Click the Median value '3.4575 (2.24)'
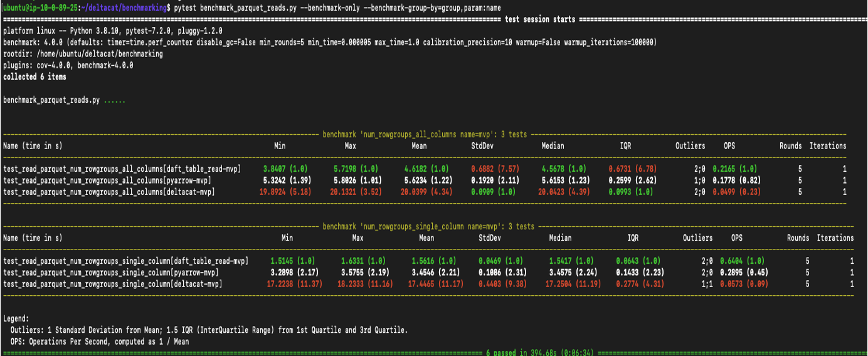The height and width of the screenshot is (356, 868). (x=574, y=273)
